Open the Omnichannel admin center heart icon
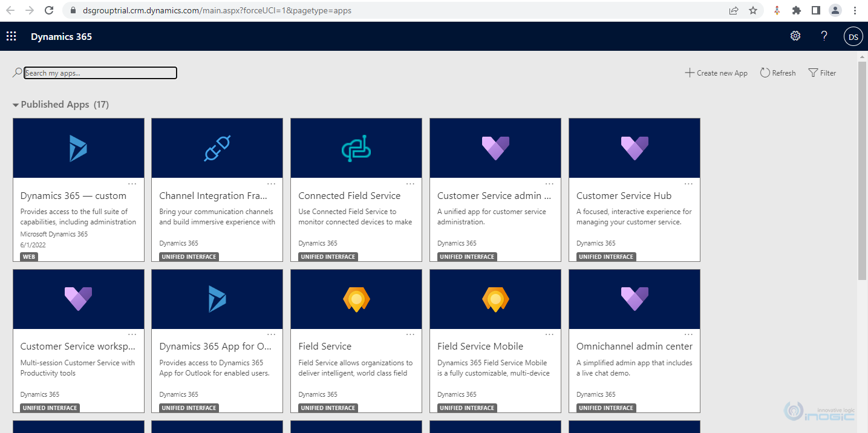Viewport: 868px width, 433px height. tap(635, 299)
